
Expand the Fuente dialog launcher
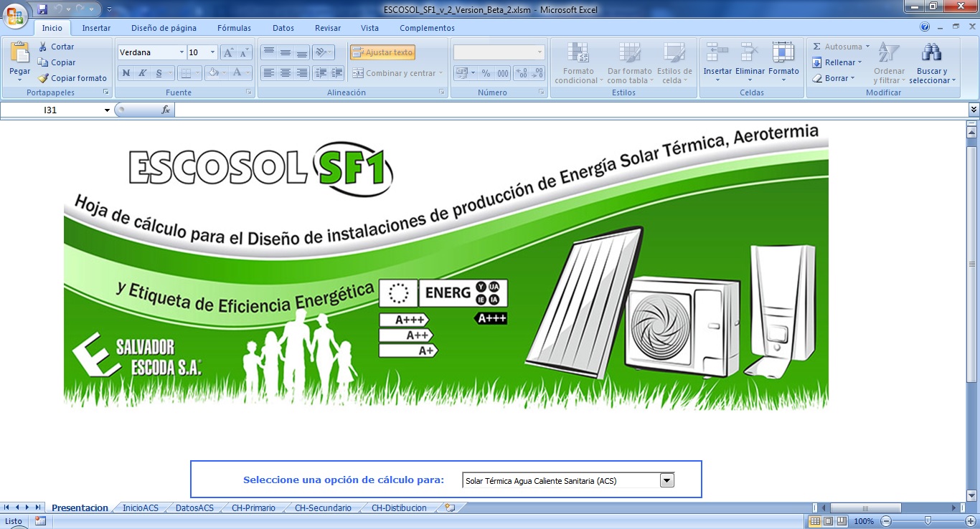coord(249,92)
